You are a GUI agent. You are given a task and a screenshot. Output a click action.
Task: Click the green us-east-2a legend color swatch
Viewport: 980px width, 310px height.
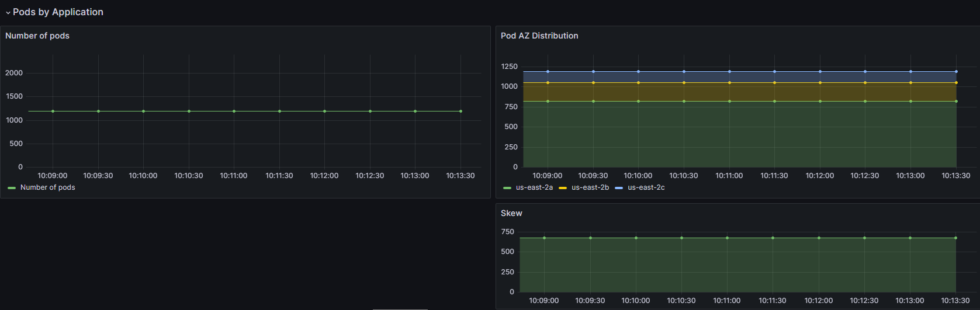tap(507, 188)
